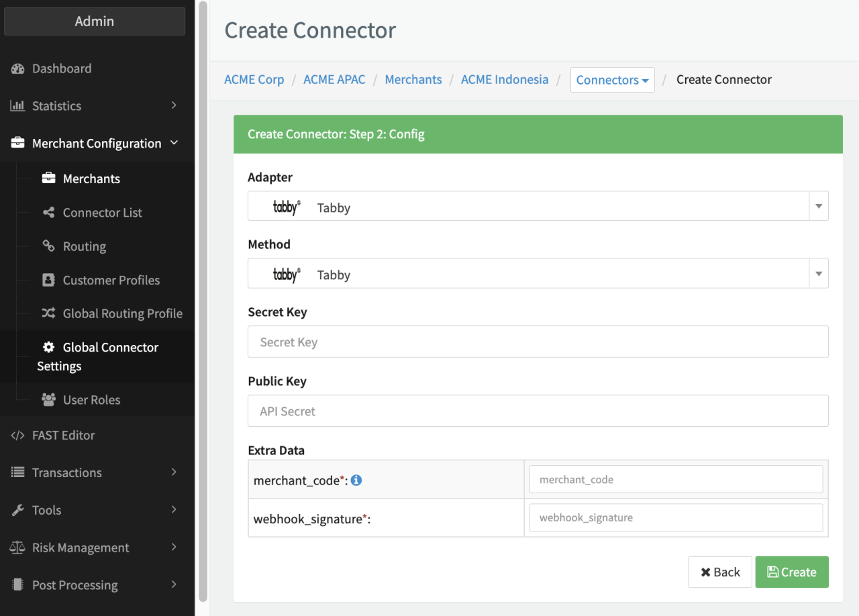
Task: Open the Adapter dropdown
Action: click(x=538, y=207)
